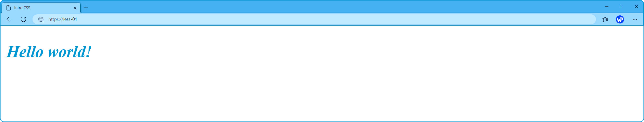Close the Intro CSS tab
This screenshot has width=644, height=122.
click(75, 8)
